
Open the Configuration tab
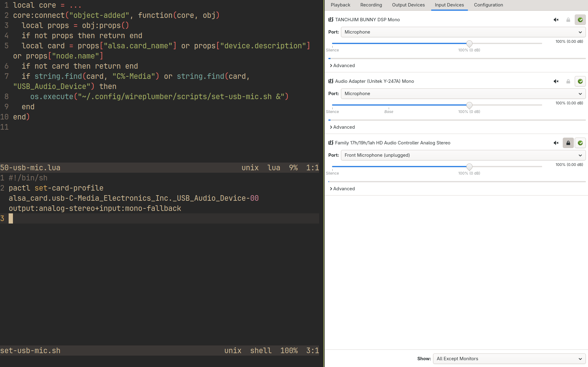point(489,5)
